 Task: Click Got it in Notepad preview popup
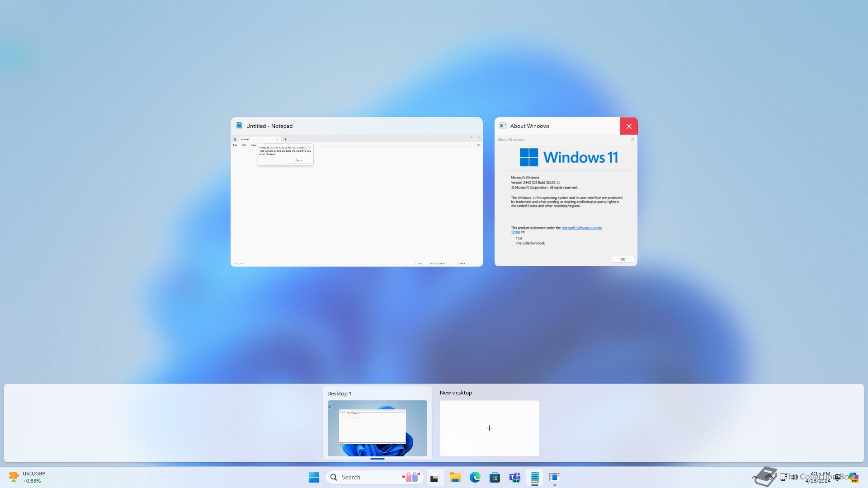[x=298, y=160]
